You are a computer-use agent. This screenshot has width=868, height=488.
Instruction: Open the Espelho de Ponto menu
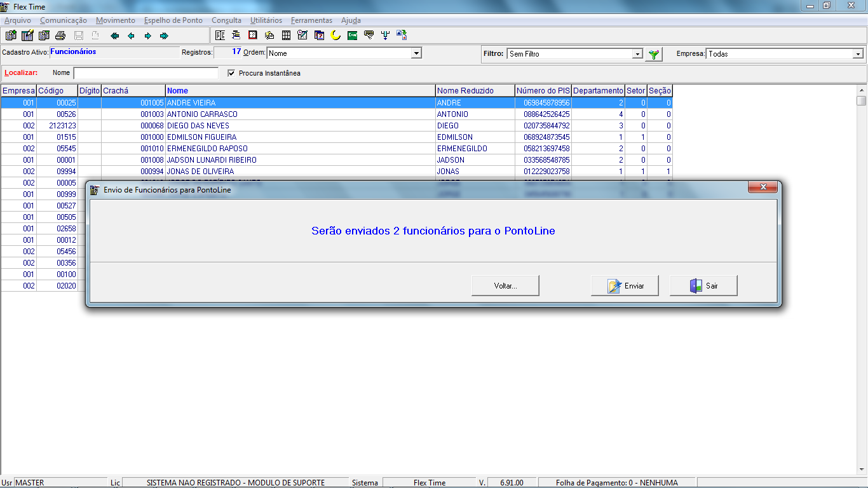173,20
